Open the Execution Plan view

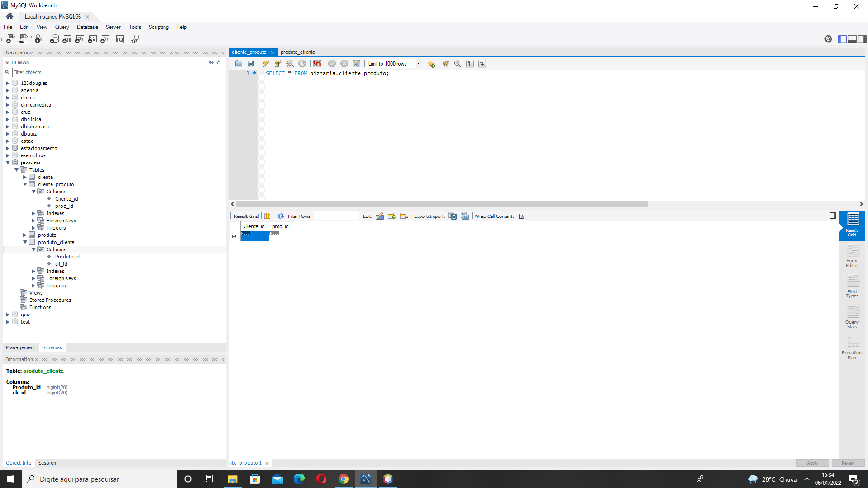(852, 348)
